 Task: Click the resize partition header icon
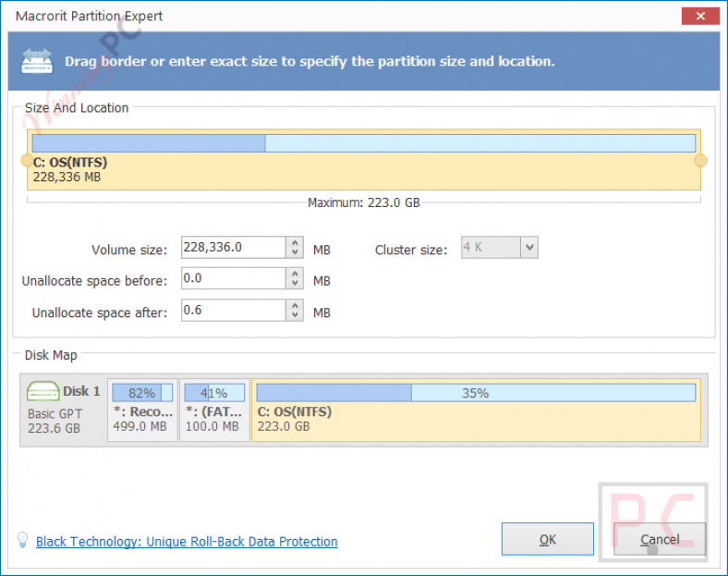pyautogui.click(x=37, y=61)
